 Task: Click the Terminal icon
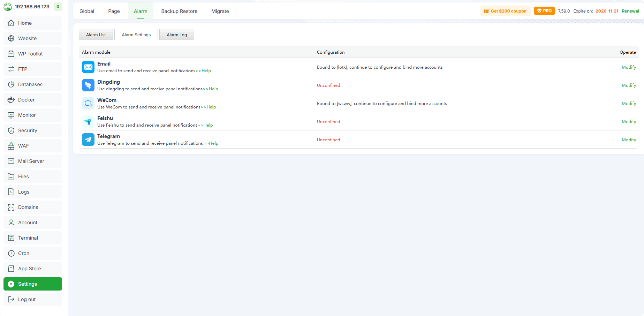coord(11,238)
